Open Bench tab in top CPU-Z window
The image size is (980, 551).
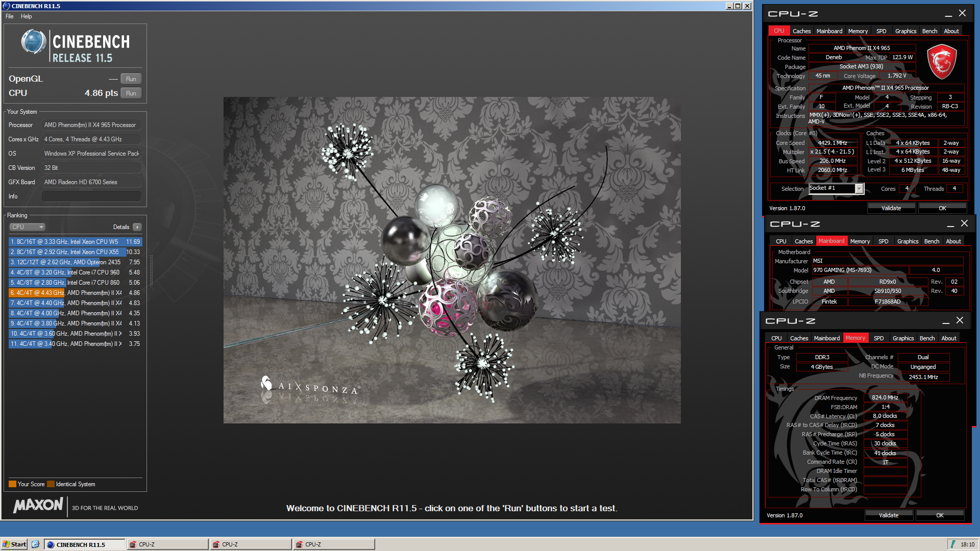[929, 31]
